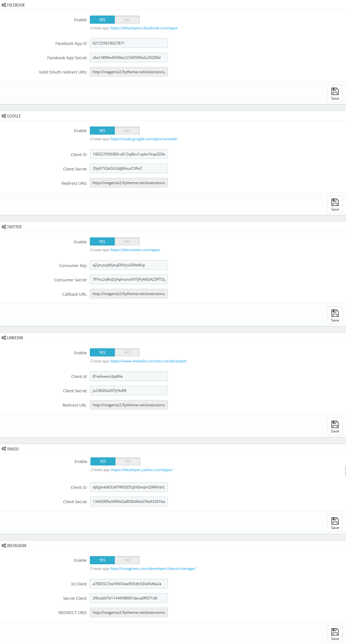Click the Facebook section gear icon
This screenshot has height=644, width=346.
[x=4, y=5]
